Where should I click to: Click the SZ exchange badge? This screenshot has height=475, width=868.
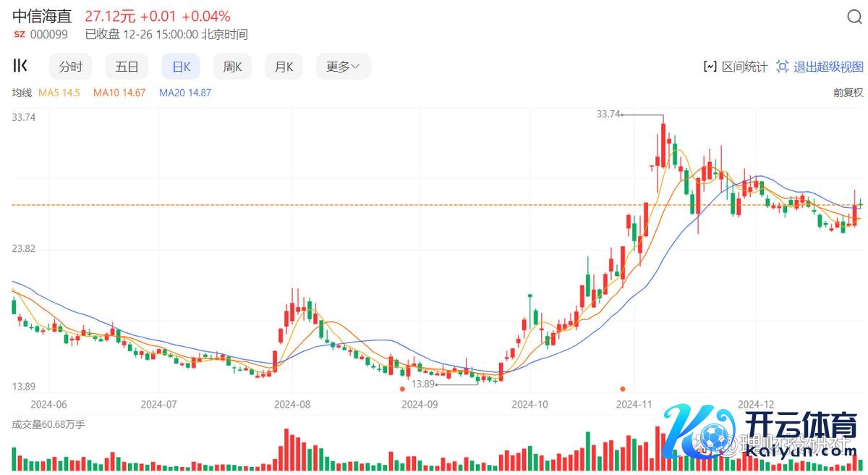click(x=19, y=34)
